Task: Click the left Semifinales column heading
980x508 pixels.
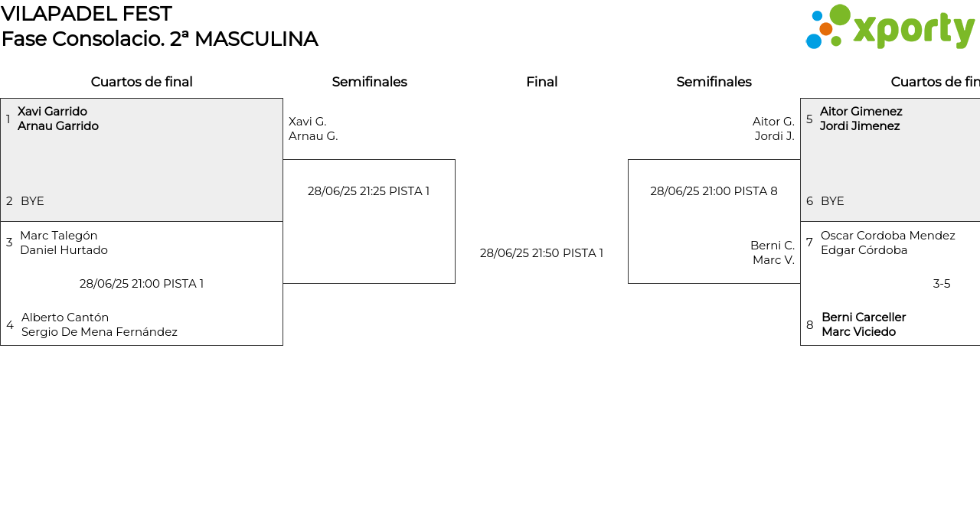Action: point(369,82)
